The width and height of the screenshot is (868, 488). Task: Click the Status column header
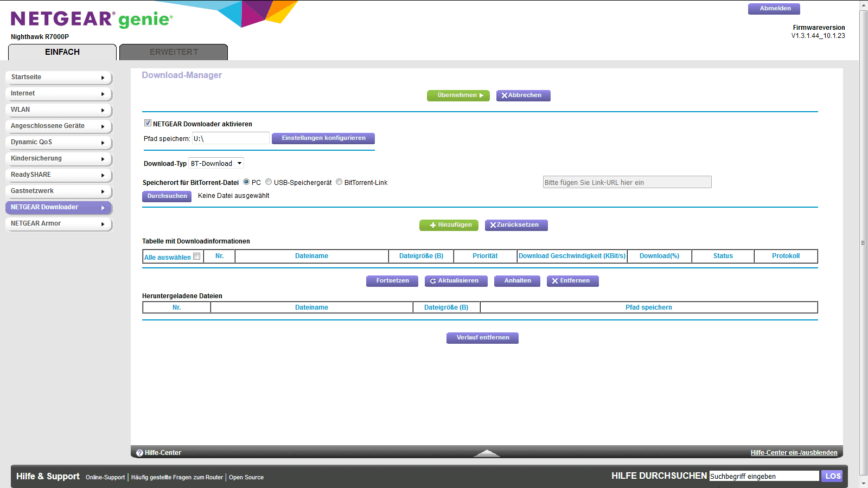(x=723, y=256)
